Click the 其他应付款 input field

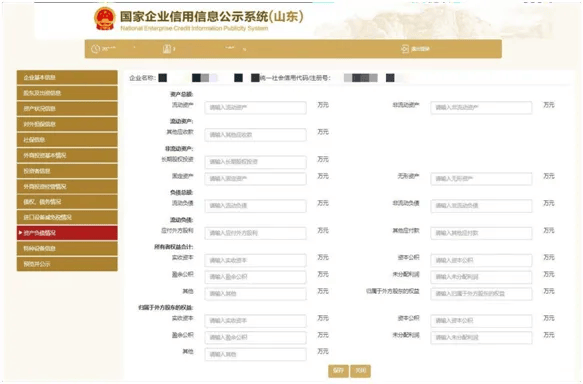pyautogui.click(x=481, y=233)
